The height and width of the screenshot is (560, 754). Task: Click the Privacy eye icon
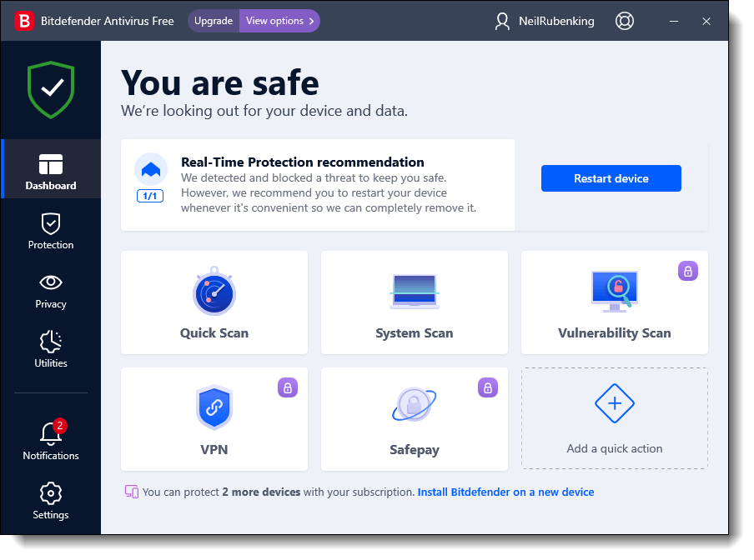pyautogui.click(x=51, y=282)
